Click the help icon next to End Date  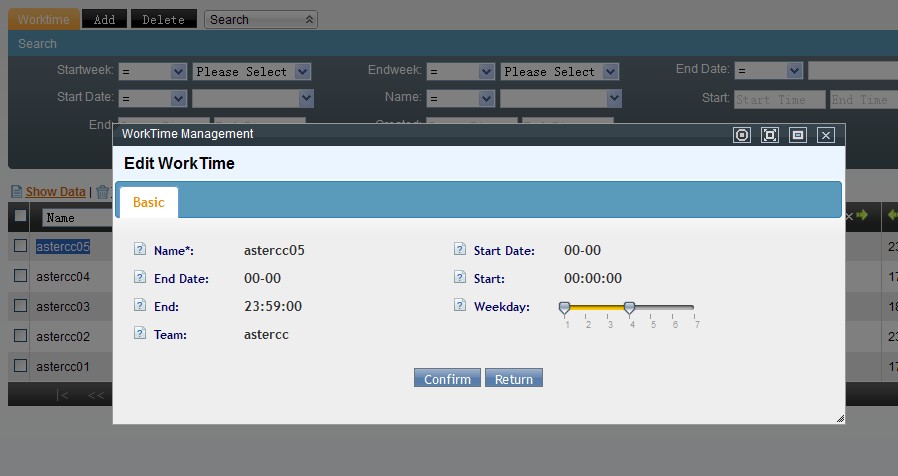pos(140,278)
